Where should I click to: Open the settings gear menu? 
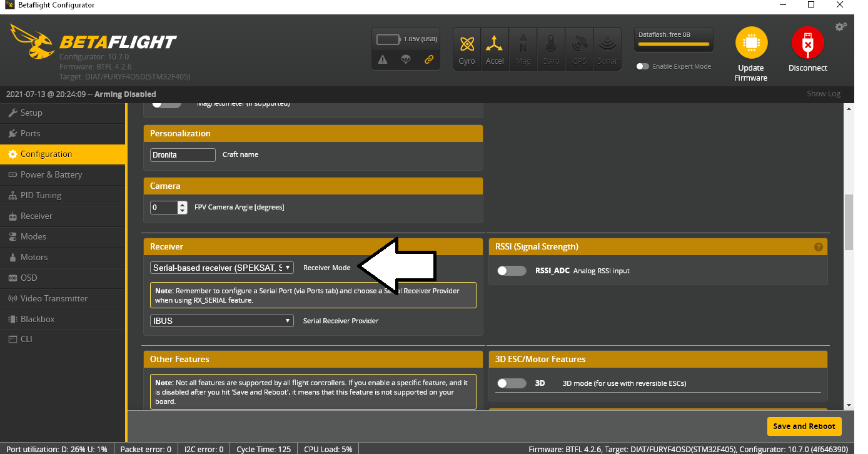pos(840,26)
